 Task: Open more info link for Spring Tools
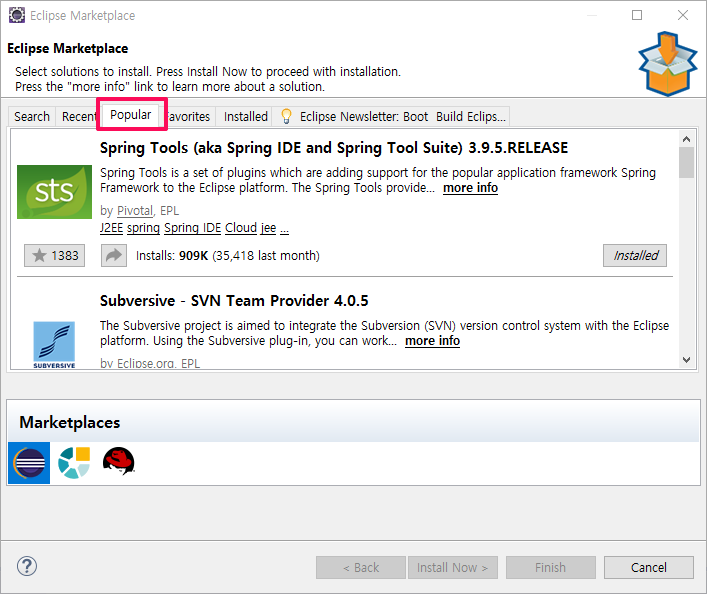[x=470, y=188]
